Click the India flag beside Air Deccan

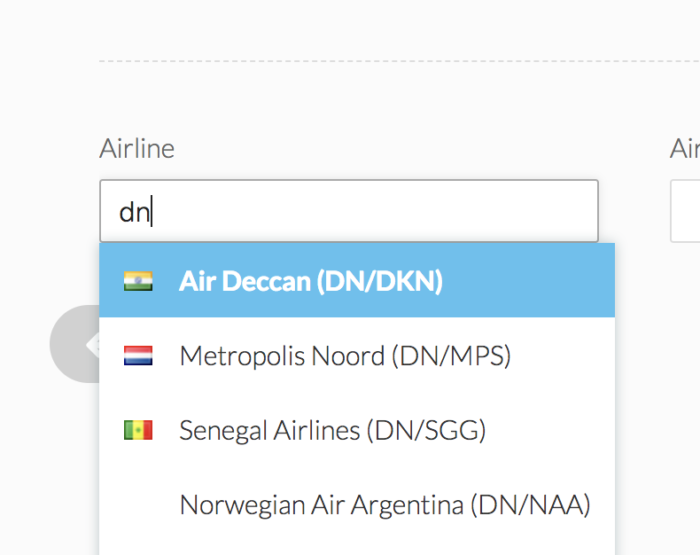click(138, 281)
